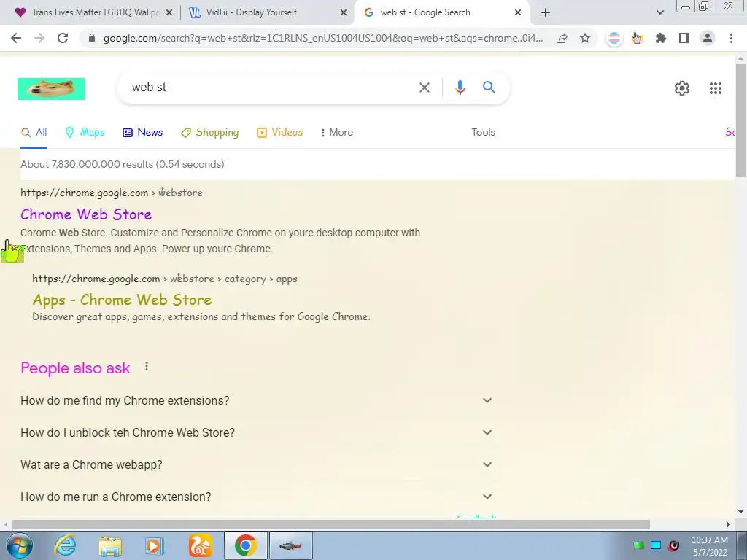Toggle the Chrome side panel
The width and height of the screenshot is (747, 560).
684,38
